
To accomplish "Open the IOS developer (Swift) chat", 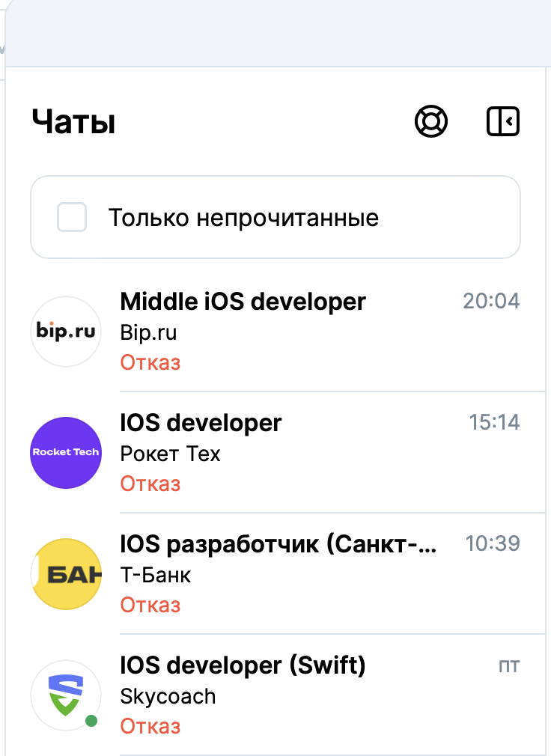I will (275, 695).
